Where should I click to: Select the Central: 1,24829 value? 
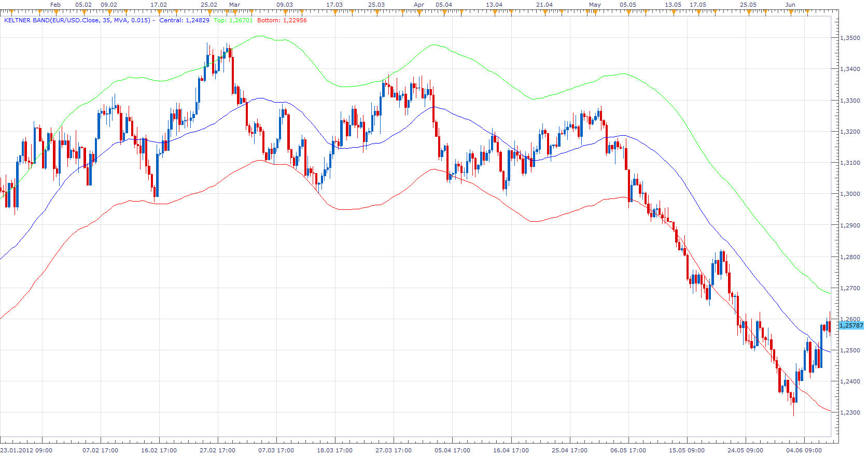[x=184, y=20]
